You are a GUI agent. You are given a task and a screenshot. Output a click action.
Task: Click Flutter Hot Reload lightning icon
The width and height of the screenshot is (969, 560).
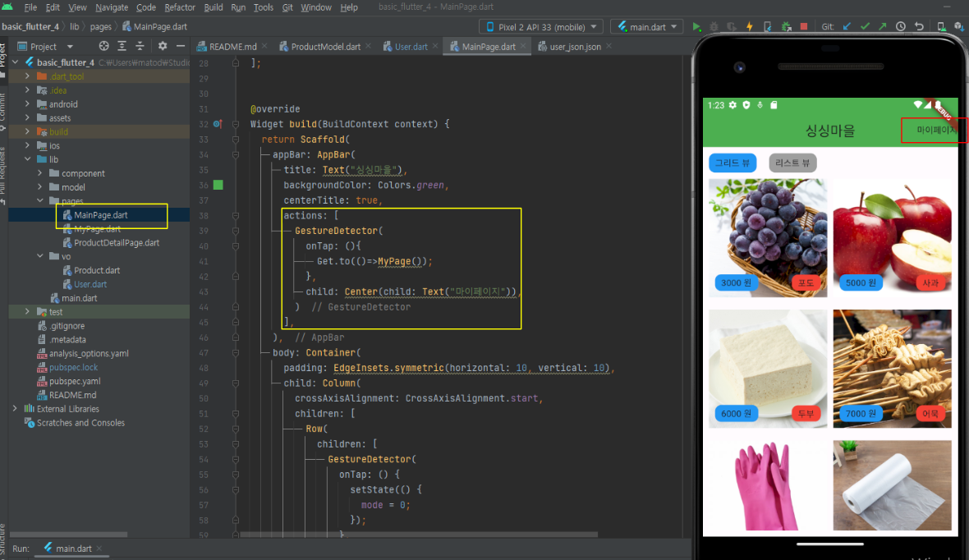point(750,26)
